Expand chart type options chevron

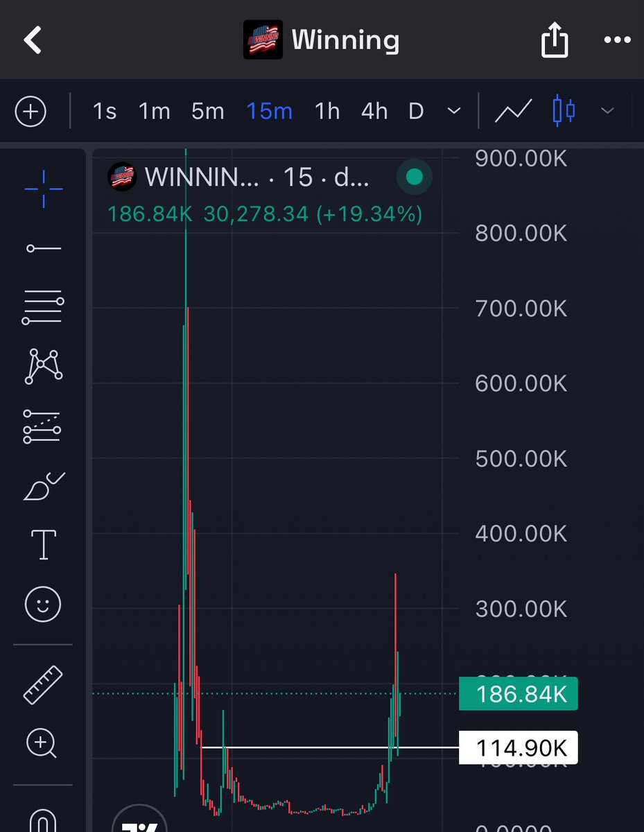(x=607, y=111)
